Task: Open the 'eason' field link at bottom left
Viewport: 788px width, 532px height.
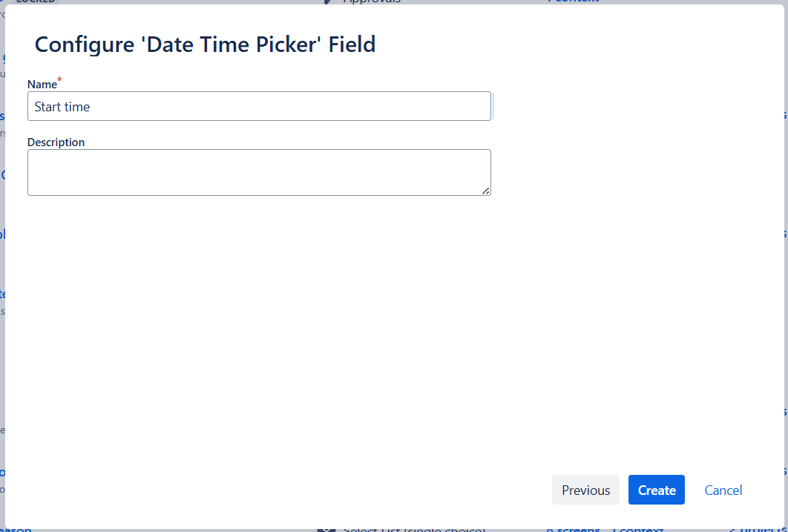Action: pyautogui.click(x=16, y=530)
